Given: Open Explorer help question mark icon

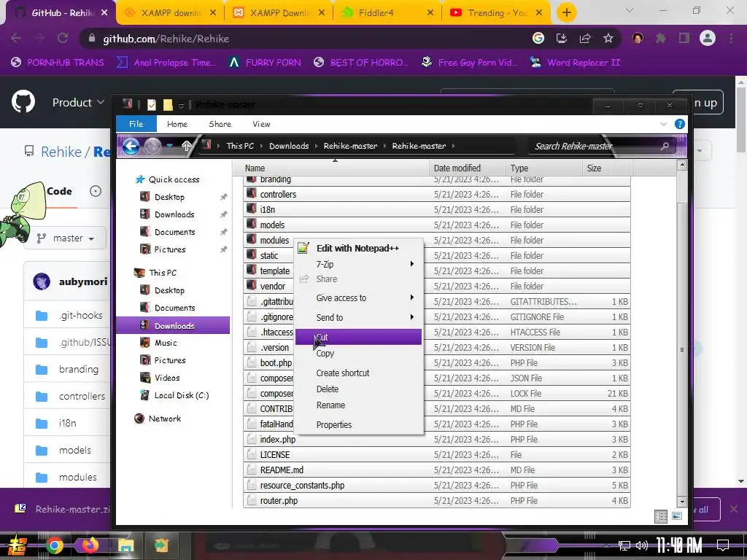Looking at the screenshot, I should tap(680, 124).
